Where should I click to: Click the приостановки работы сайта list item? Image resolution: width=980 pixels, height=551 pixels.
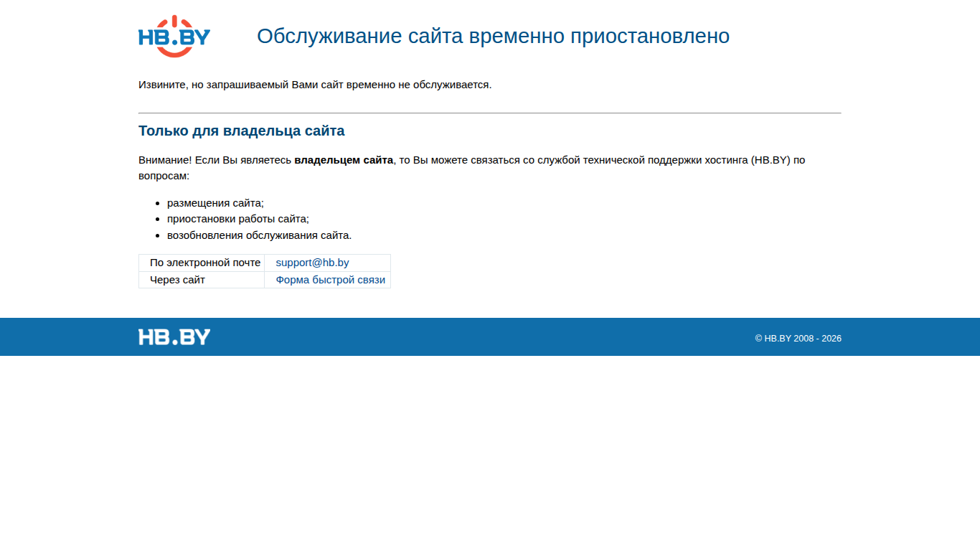[238, 219]
